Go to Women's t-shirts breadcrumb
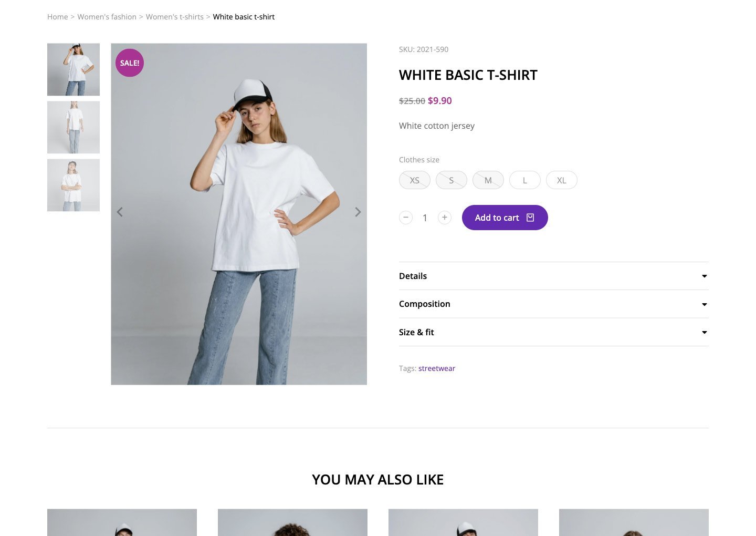This screenshot has width=756, height=536. tap(174, 17)
